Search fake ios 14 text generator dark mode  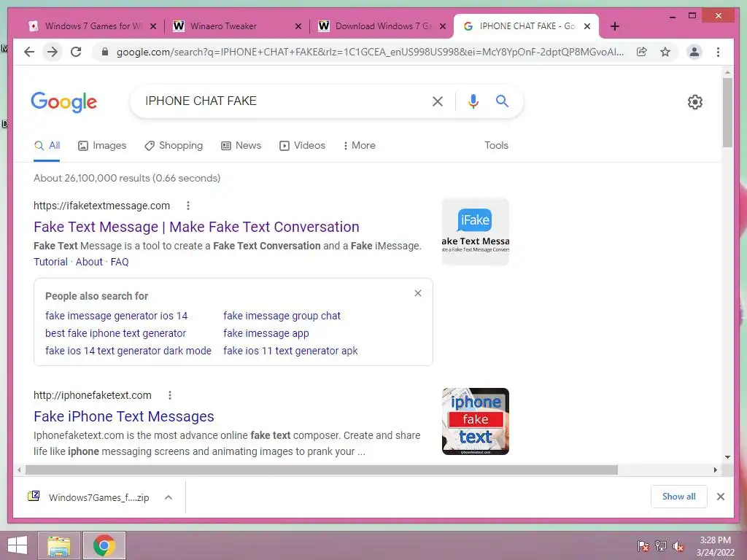(x=128, y=351)
